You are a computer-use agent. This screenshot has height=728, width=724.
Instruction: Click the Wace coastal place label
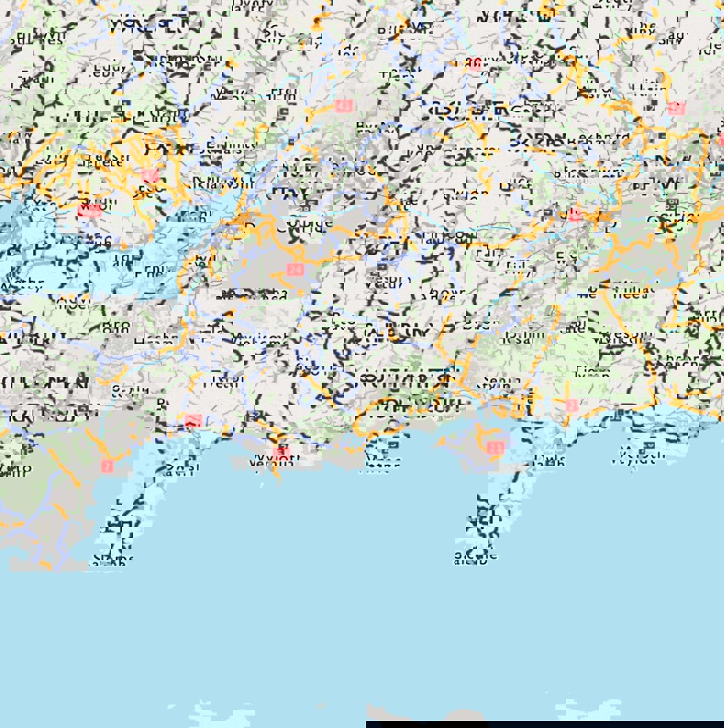[383, 462]
